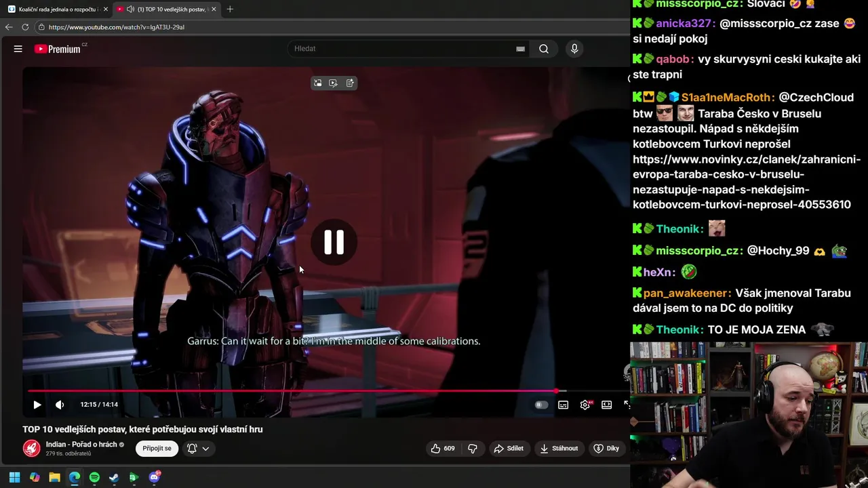This screenshot has width=868, height=488.
Task: Click anicka327 username in chat
Action: pos(684,23)
